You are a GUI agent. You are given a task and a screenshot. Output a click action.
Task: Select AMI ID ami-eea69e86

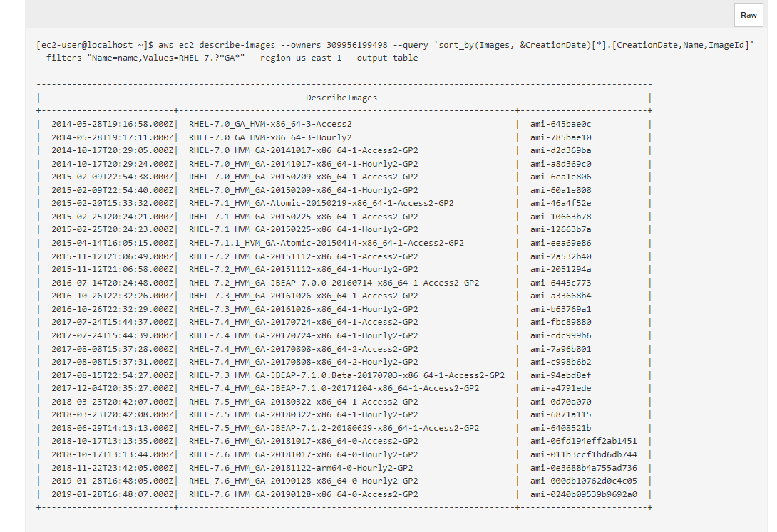[x=560, y=243]
